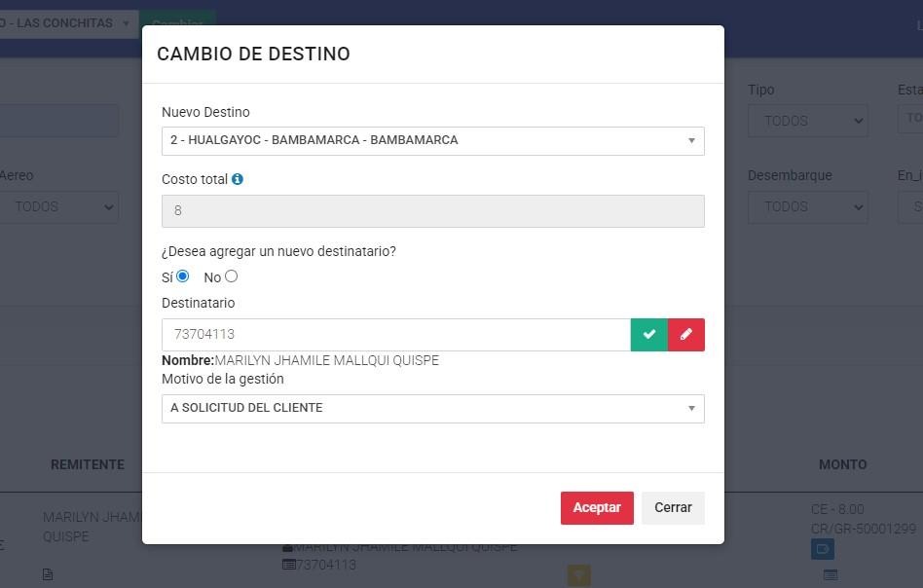Select the Sí radio button
The height and width of the screenshot is (588, 923).
(x=182, y=276)
